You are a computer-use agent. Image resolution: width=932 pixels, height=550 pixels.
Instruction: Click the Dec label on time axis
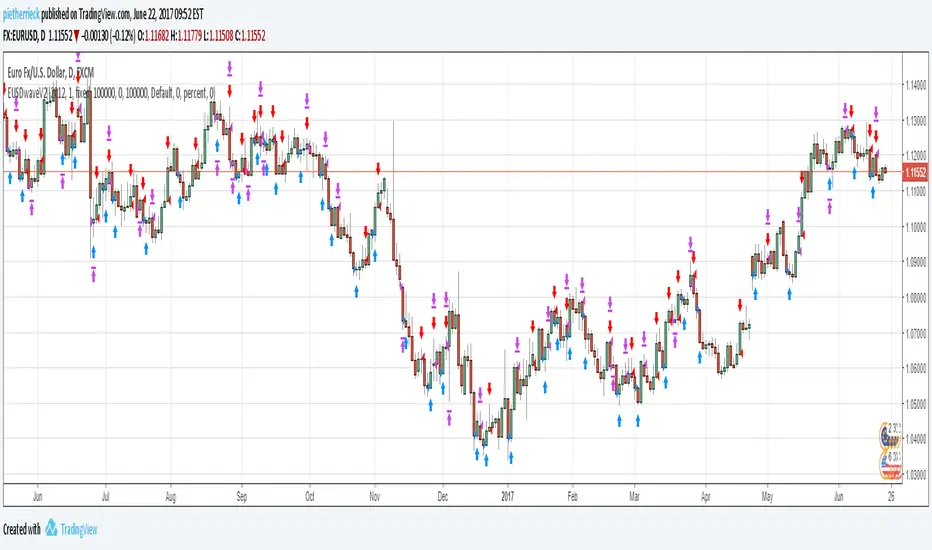click(442, 496)
